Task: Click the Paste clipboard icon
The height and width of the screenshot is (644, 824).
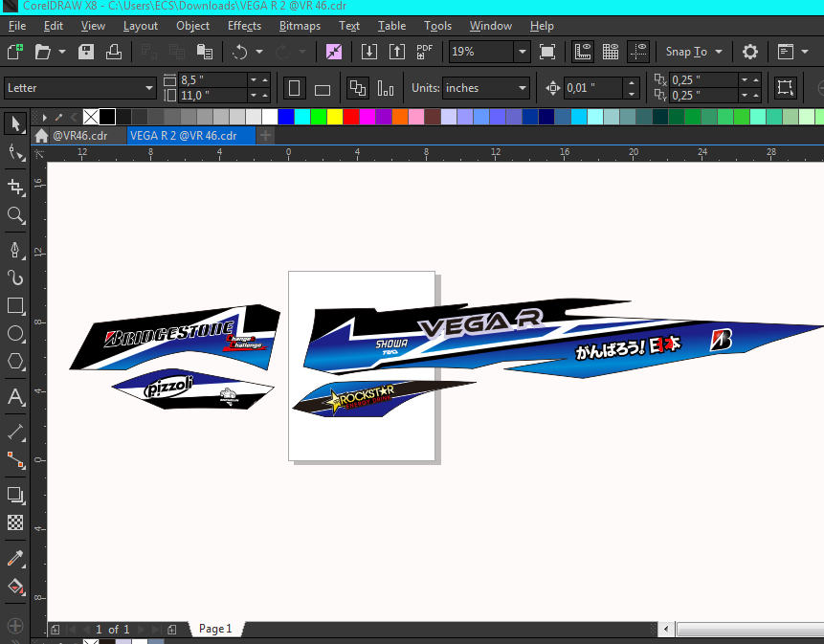Action: coord(205,52)
